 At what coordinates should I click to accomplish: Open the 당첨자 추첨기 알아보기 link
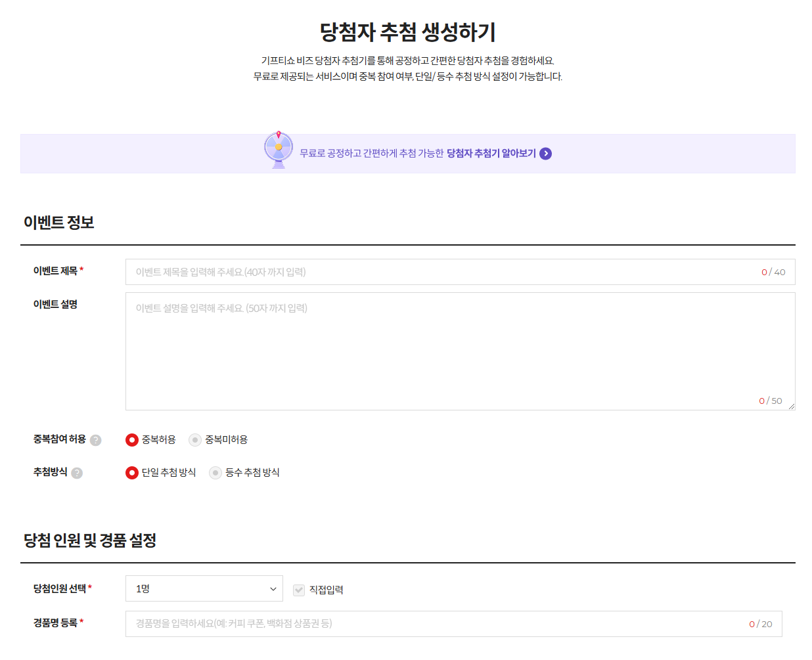[491, 154]
